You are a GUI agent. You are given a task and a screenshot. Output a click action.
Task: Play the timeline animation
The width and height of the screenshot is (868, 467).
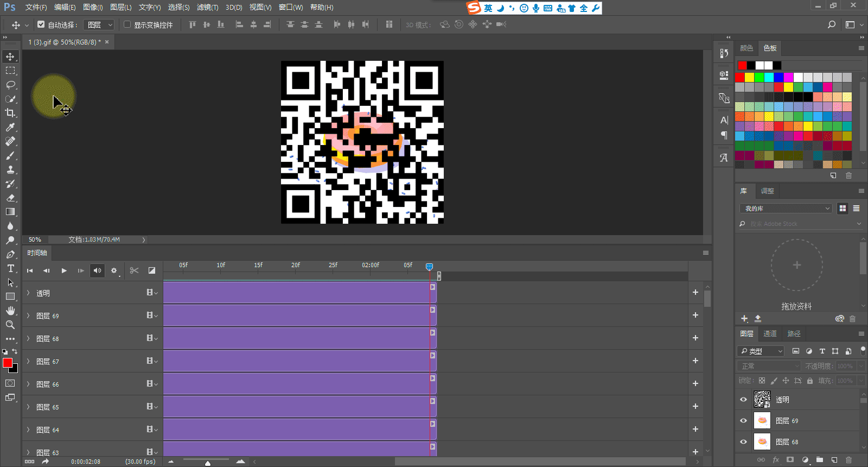pos(64,270)
